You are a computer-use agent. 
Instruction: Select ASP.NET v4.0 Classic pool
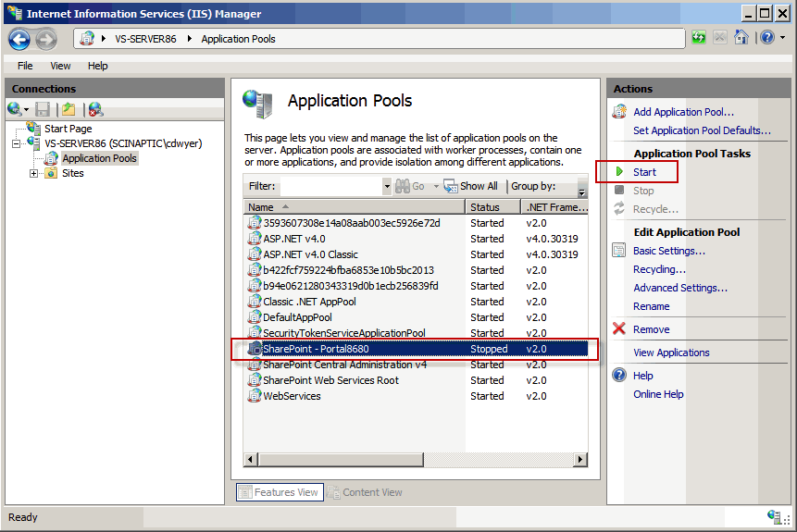(416, 254)
